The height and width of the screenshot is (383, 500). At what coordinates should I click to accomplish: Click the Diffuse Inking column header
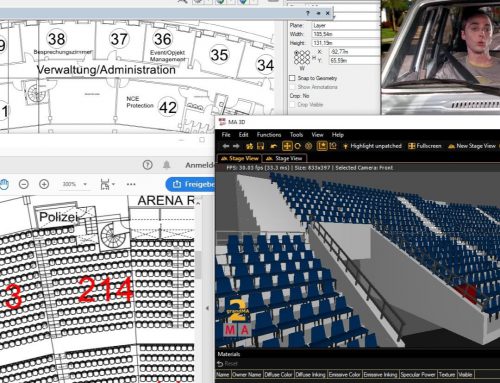point(311,375)
